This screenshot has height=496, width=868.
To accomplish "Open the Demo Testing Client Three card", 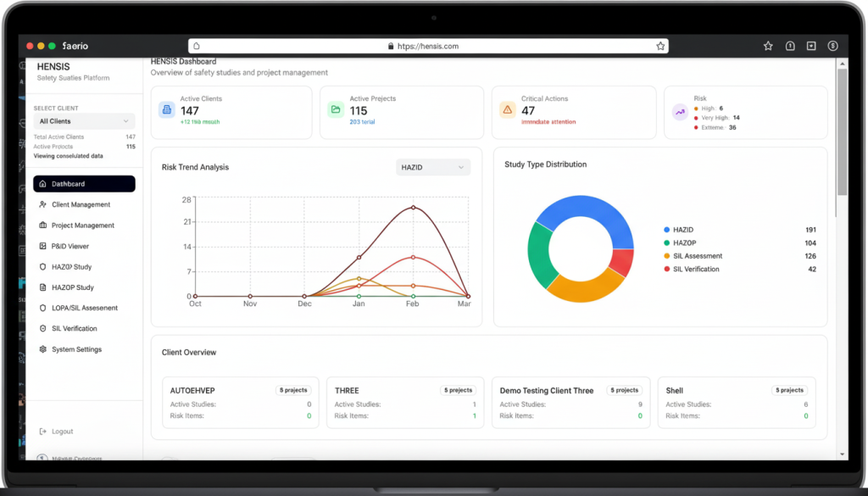I will (x=570, y=402).
